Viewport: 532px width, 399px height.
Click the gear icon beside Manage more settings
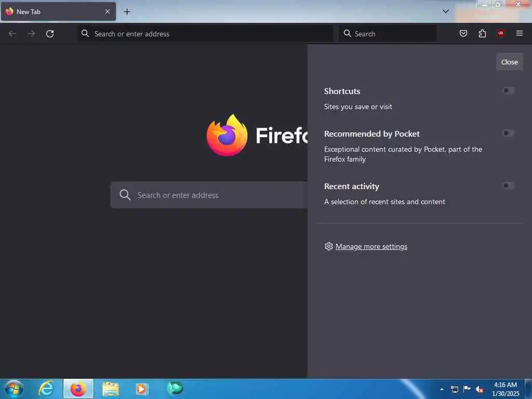(x=328, y=246)
